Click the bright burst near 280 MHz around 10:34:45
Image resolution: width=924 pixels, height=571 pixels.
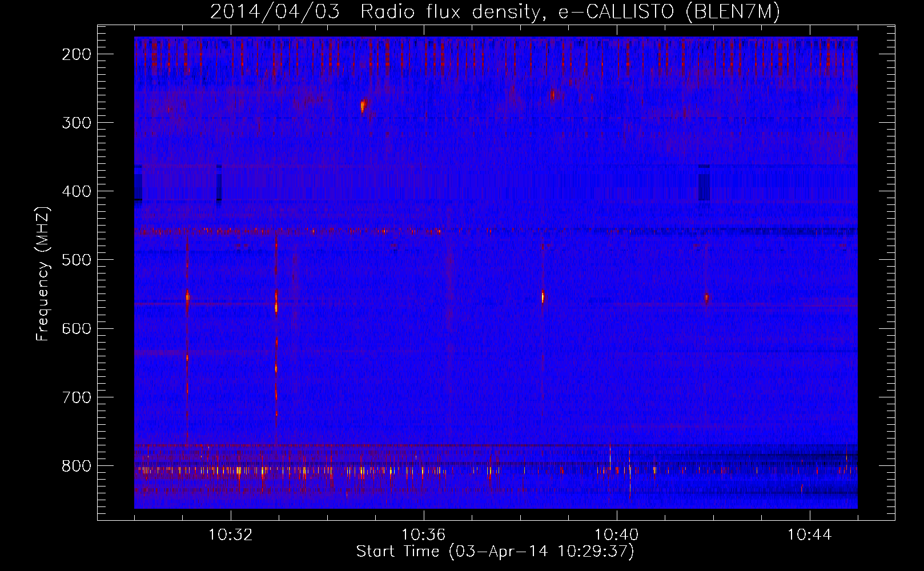pos(363,106)
